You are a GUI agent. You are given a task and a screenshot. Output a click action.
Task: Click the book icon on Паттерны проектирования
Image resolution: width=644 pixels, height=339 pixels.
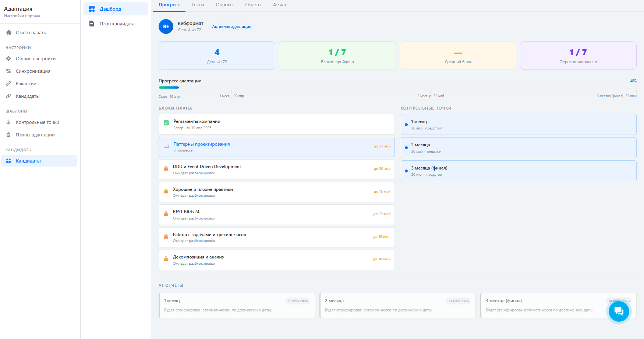(166, 146)
